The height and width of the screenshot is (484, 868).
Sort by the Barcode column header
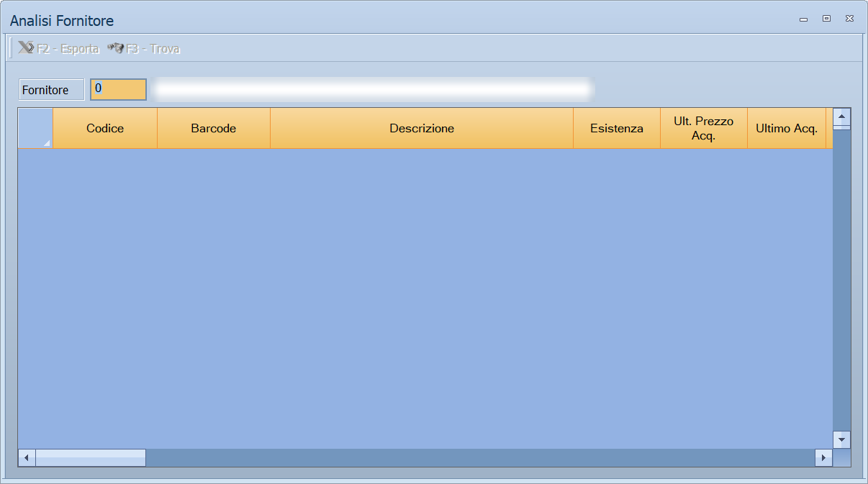coord(214,129)
